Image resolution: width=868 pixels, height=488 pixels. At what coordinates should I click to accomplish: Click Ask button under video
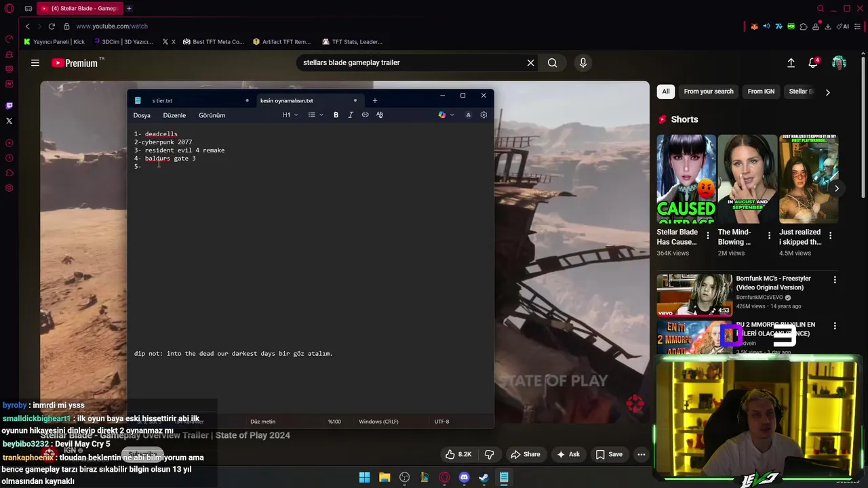tap(568, 454)
